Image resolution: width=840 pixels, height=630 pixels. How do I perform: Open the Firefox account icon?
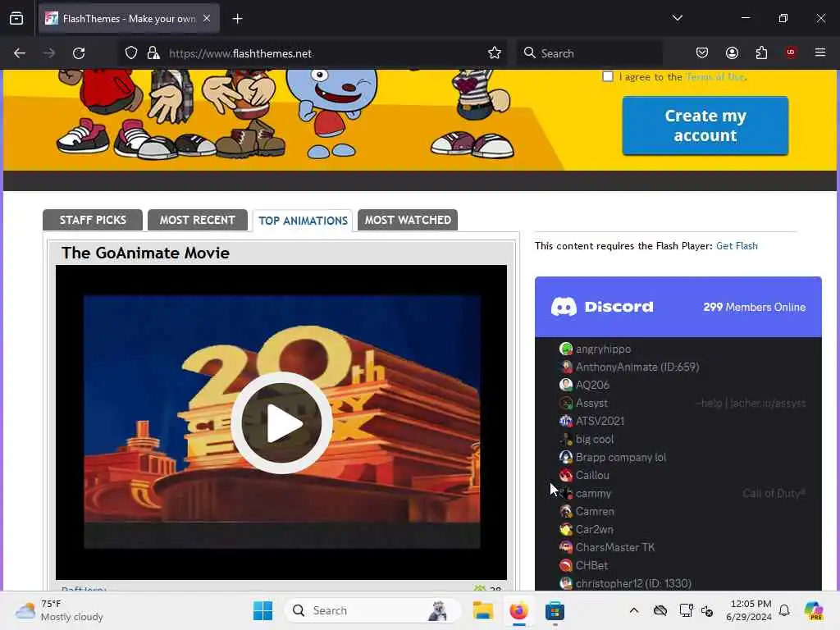732,53
